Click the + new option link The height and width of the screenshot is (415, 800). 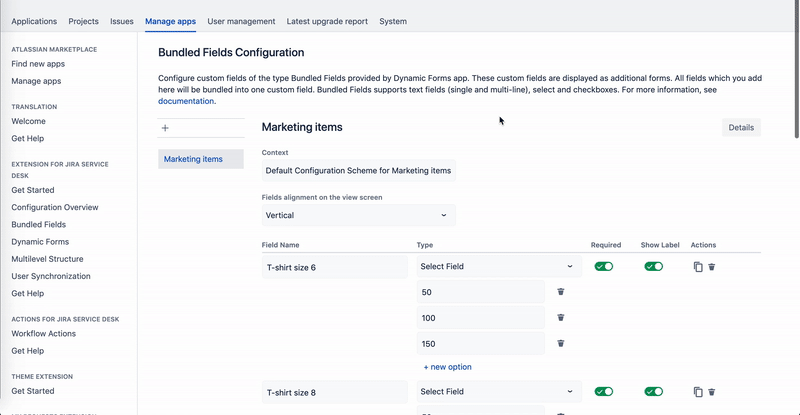pyautogui.click(x=447, y=367)
